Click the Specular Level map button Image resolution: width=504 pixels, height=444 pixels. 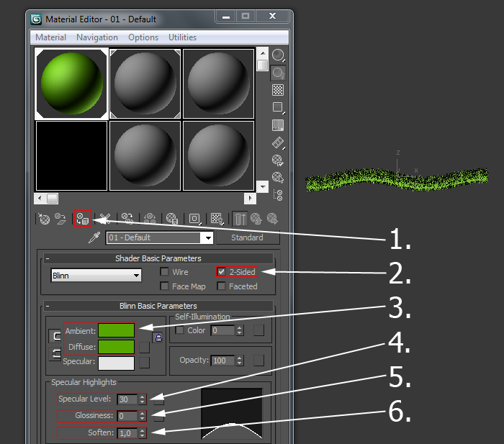[159, 399]
